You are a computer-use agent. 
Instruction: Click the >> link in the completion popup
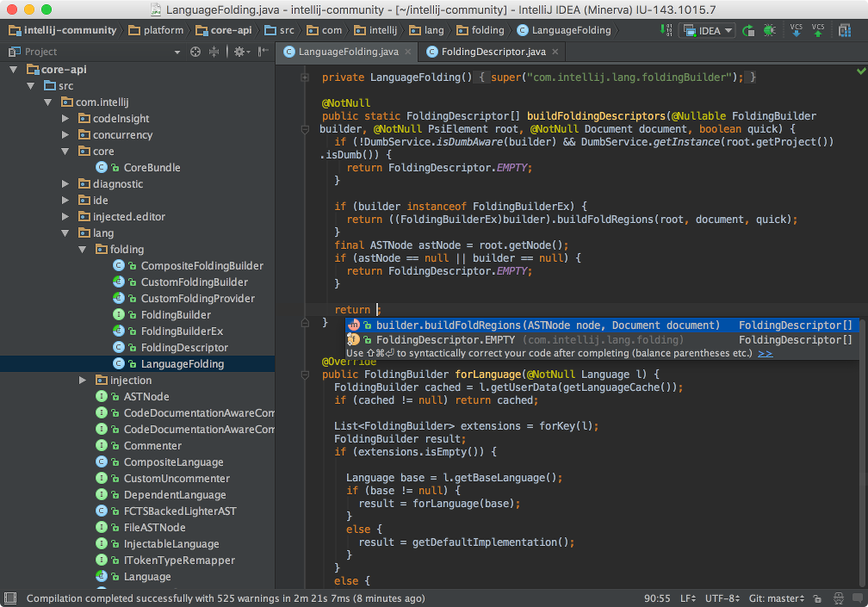tap(766, 352)
